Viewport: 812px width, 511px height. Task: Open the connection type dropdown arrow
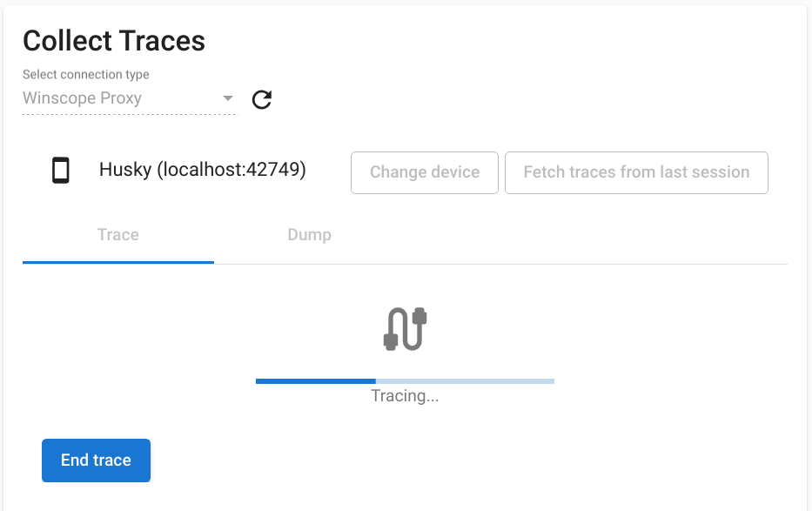pos(227,98)
